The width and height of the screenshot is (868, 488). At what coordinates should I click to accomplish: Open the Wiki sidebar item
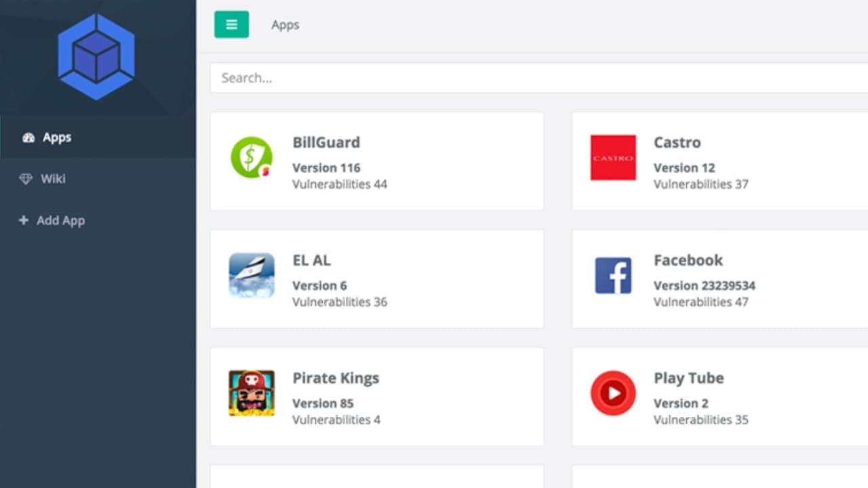coord(98,179)
